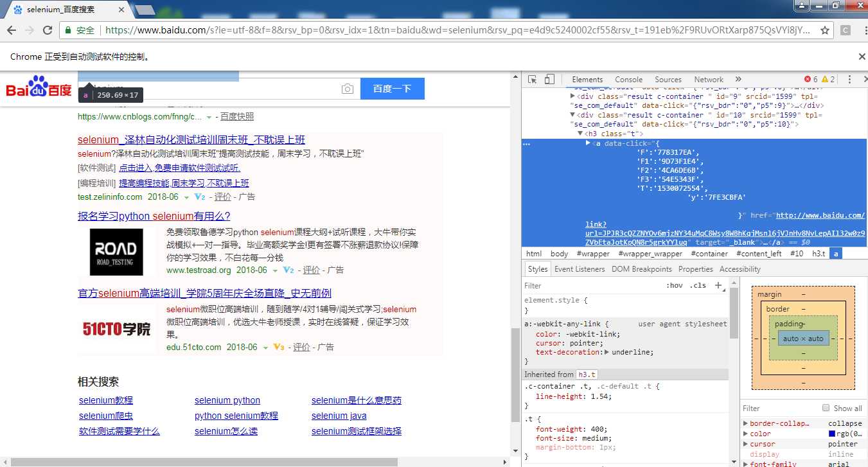Open DevTools customize three-dot menu

(x=849, y=80)
